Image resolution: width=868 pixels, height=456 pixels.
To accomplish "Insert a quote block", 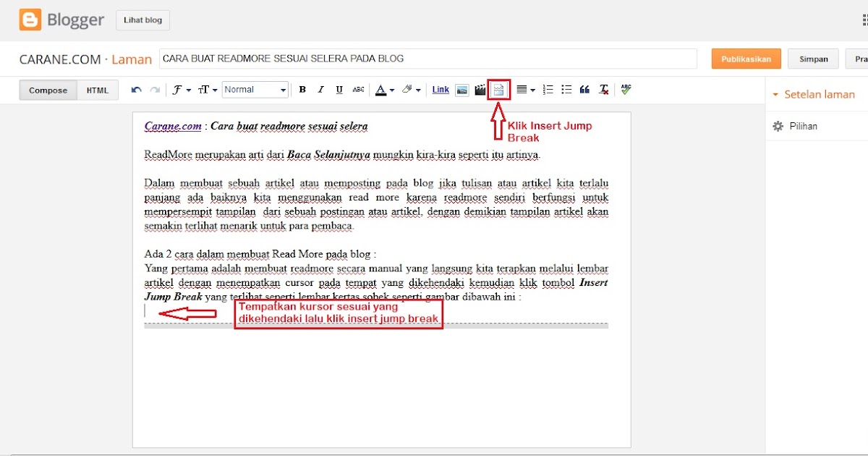I will (584, 90).
